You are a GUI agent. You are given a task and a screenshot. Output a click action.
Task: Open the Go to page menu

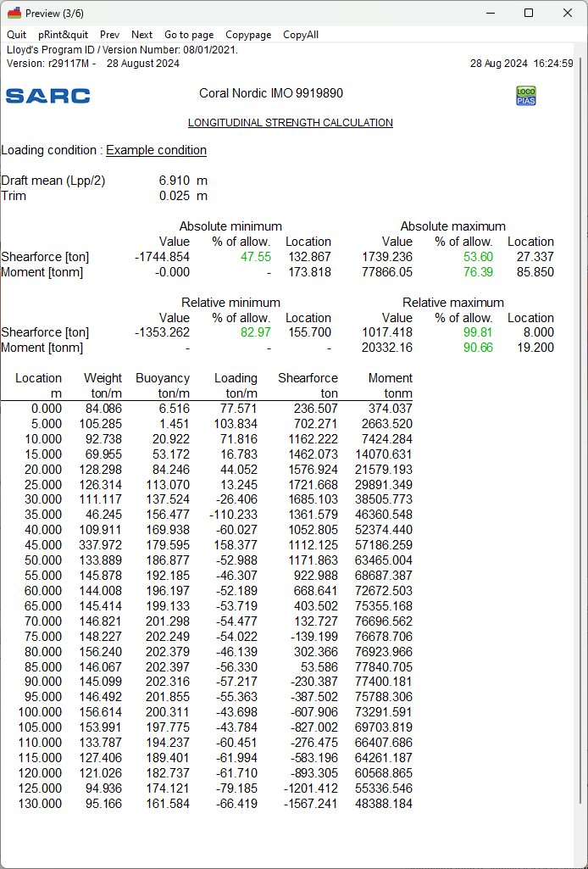[189, 35]
